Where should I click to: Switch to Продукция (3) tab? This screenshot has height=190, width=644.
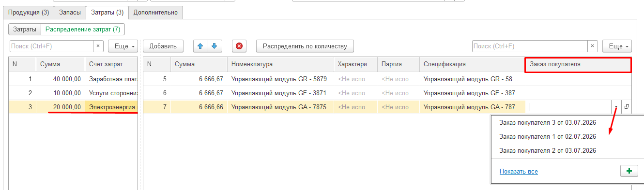tap(29, 12)
